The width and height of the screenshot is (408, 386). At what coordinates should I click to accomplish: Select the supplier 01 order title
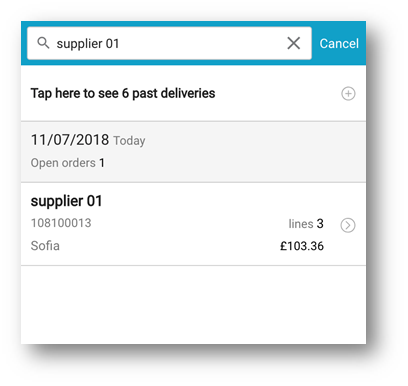(x=66, y=201)
